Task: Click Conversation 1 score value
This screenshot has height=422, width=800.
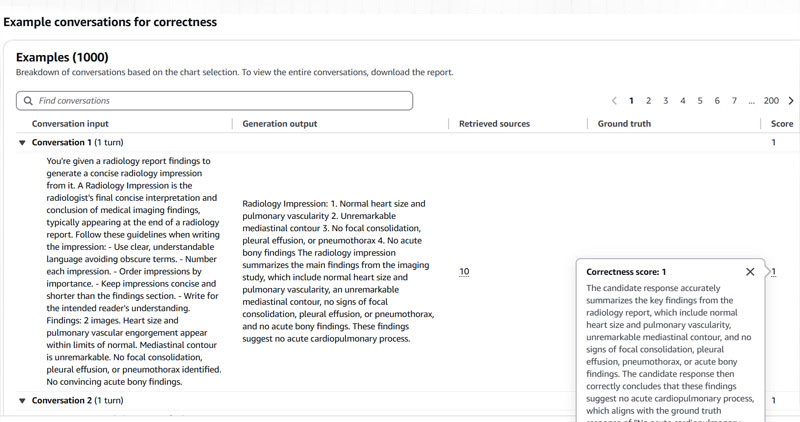Action: click(773, 143)
